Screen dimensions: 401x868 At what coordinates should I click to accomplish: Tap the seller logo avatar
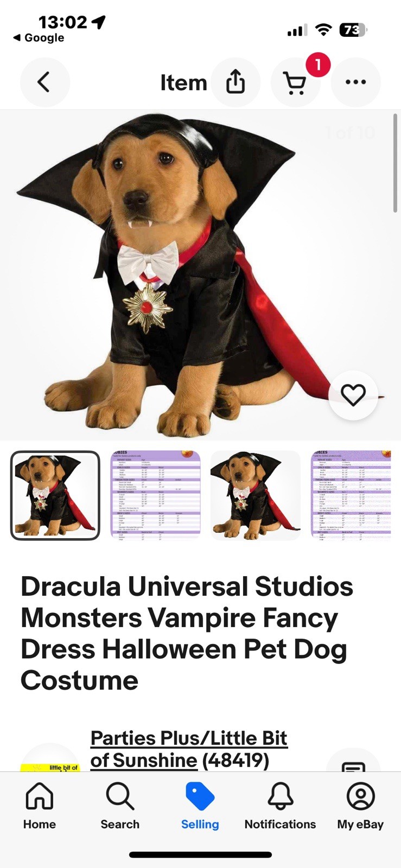[x=50, y=758]
